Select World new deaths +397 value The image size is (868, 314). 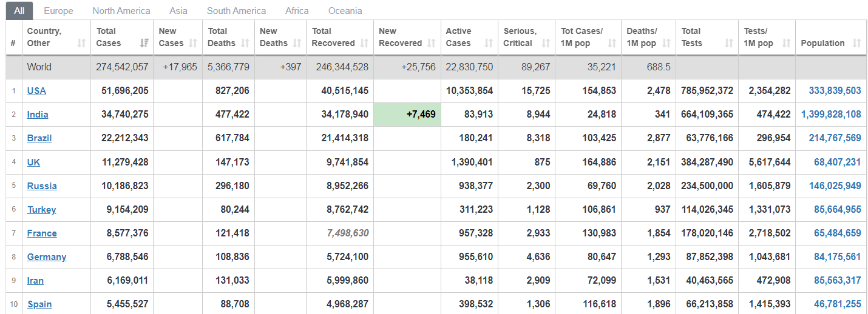coord(291,67)
